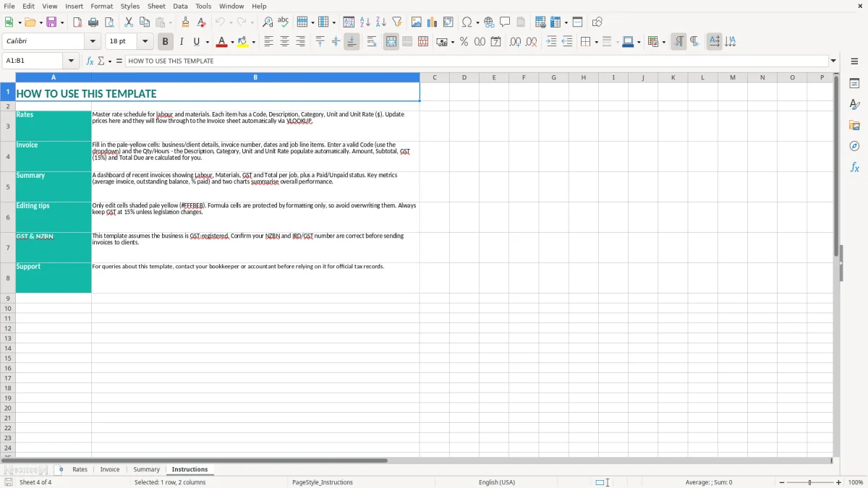
Task: Click the Export as PDF icon
Action: 77,22
